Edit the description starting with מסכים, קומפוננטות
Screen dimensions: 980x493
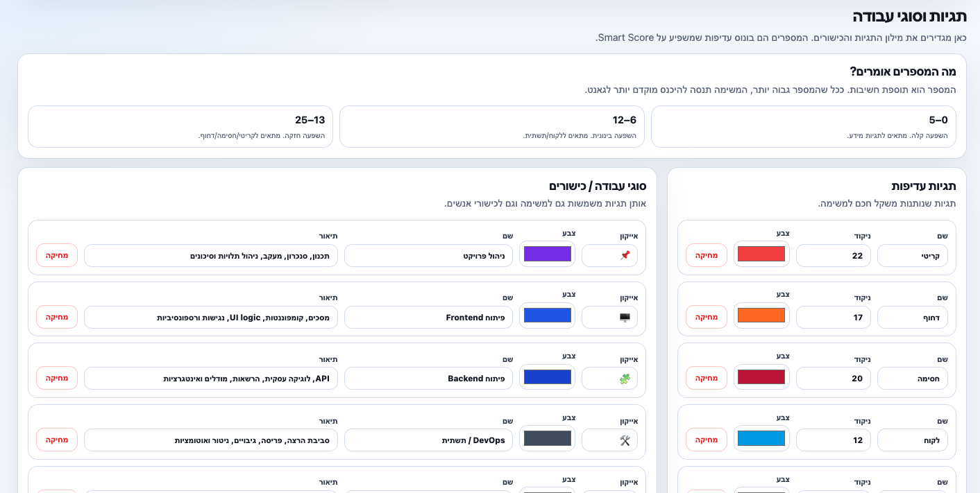click(x=211, y=317)
